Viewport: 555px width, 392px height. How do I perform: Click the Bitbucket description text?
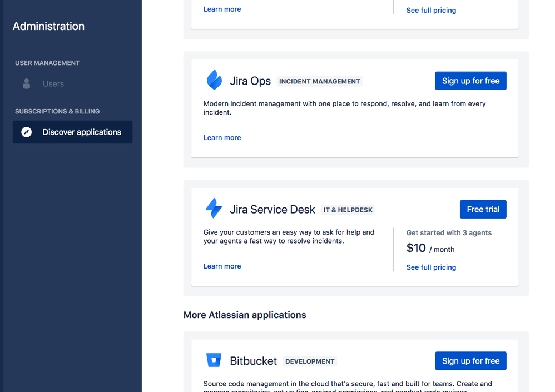click(x=348, y=386)
